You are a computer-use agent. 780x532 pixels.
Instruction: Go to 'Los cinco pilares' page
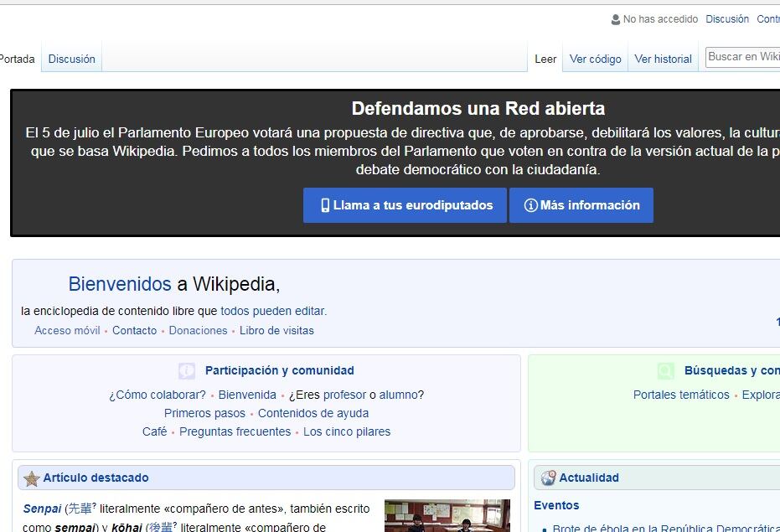coord(347,432)
